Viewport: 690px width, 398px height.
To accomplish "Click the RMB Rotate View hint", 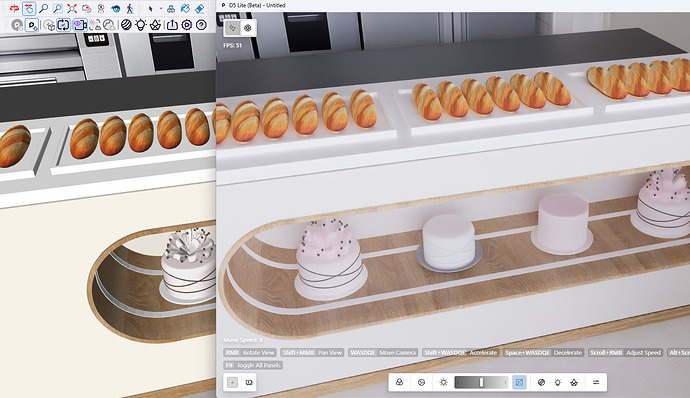I will 250,353.
